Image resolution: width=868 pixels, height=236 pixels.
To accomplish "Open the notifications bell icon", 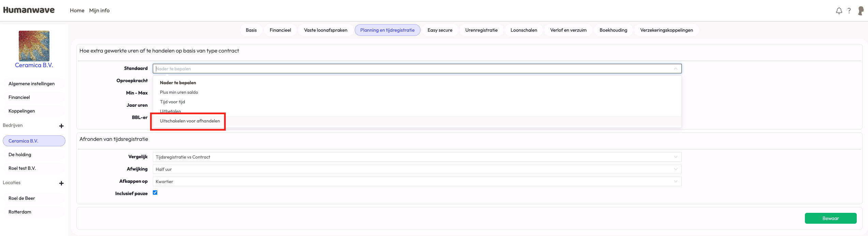I will 839,11.
